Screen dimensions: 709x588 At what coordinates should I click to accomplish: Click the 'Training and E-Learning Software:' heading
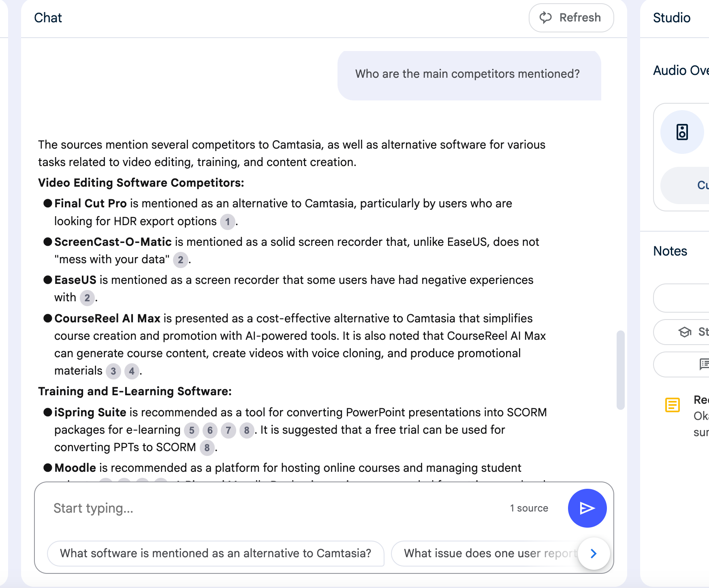coord(135,391)
